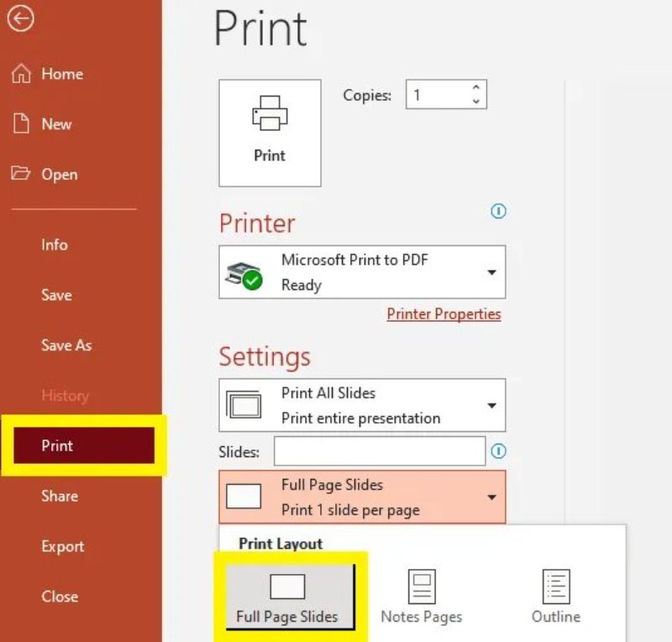Screen dimensions: 672x642
Task: Click inside the Slides range input field
Action: 378,451
